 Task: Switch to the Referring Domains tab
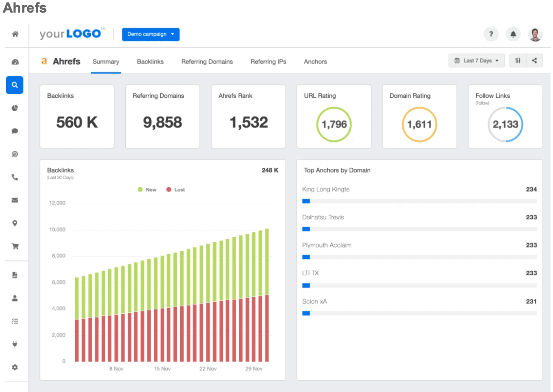click(x=207, y=62)
